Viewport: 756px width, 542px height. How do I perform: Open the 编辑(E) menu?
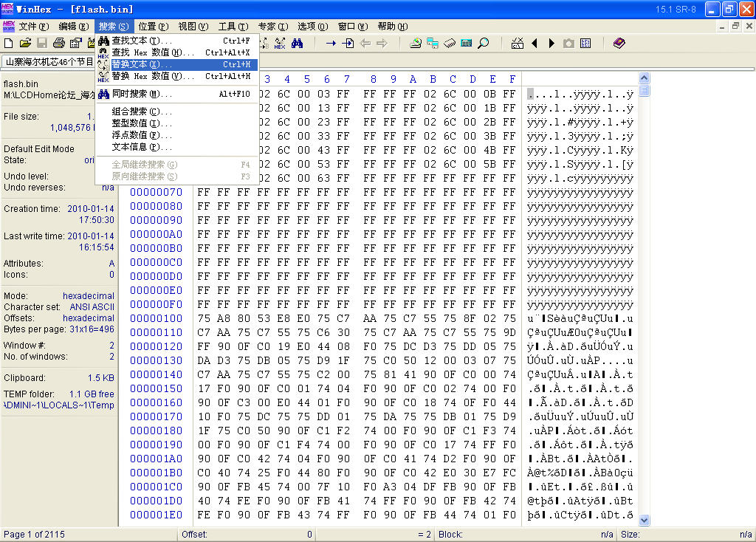[x=74, y=27]
